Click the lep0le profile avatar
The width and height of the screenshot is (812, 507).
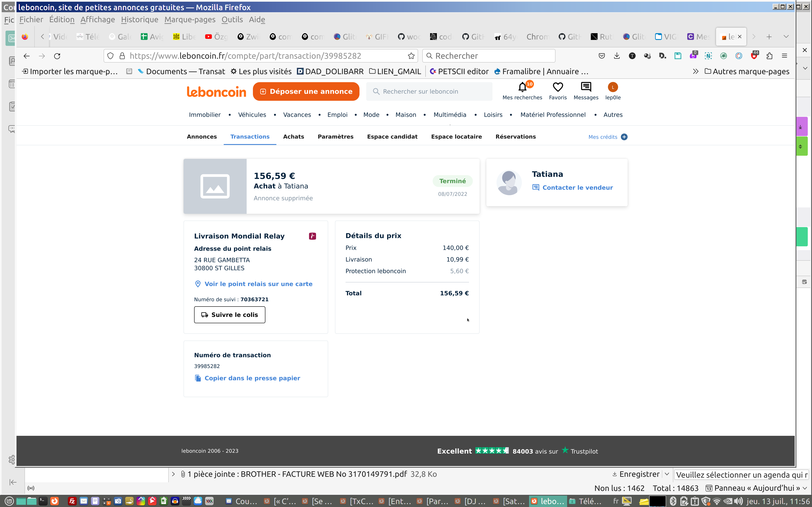[613, 87]
